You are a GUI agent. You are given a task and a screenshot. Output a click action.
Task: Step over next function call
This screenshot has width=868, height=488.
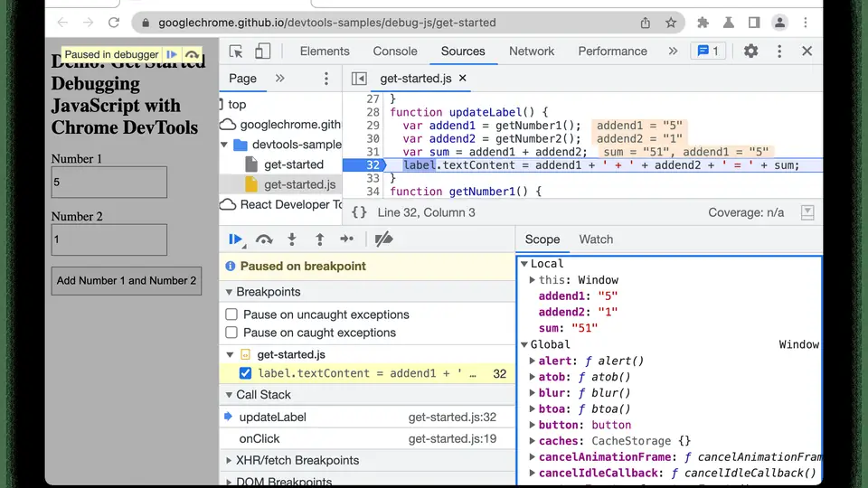pos(264,239)
